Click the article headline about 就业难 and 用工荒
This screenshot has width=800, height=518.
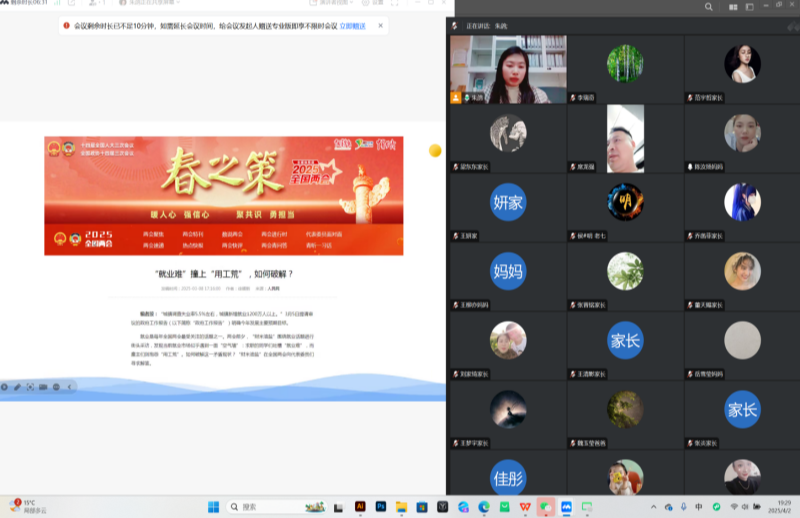[x=224, y=274]
